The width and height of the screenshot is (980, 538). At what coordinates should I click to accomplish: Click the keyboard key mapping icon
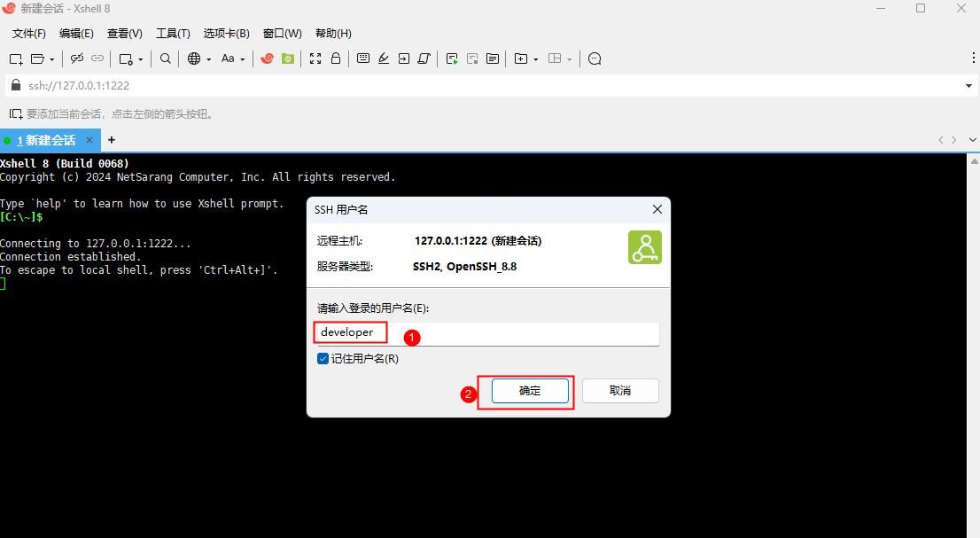coord(362,58)
